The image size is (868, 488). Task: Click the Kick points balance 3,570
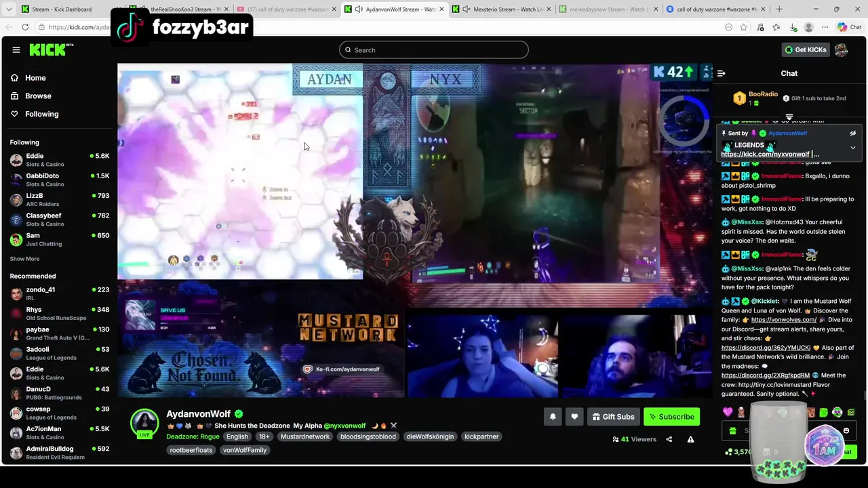click(x=737, y=452)
